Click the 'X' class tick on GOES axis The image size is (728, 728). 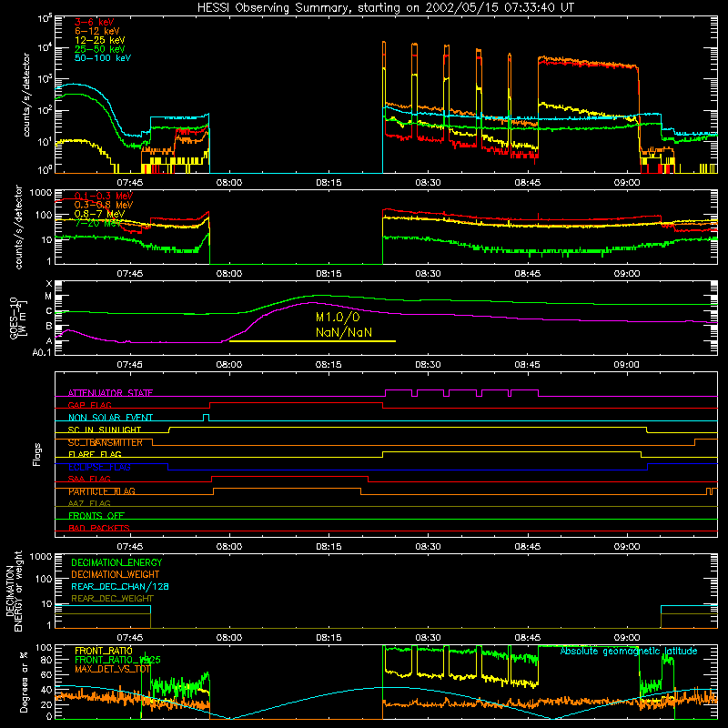pyautogui.click(x=49, y=284)
